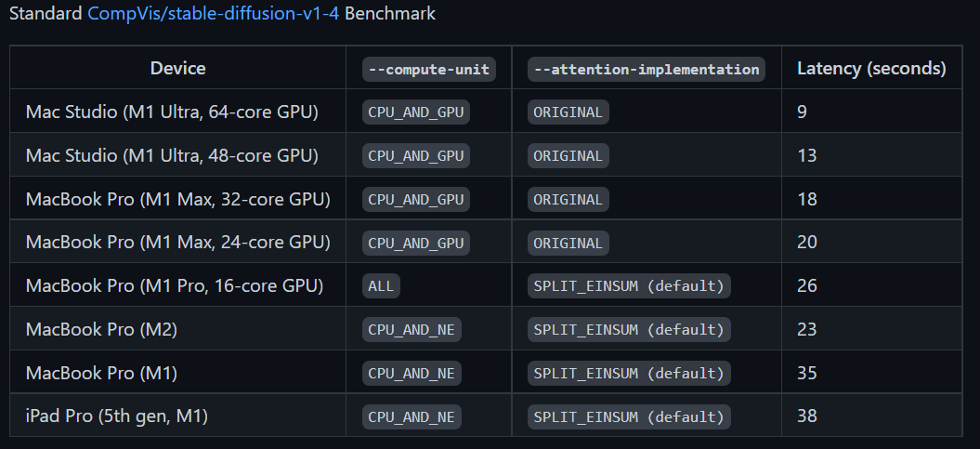Click the Latency (seconds) column header
980x449 pixels.
point(871,68)
